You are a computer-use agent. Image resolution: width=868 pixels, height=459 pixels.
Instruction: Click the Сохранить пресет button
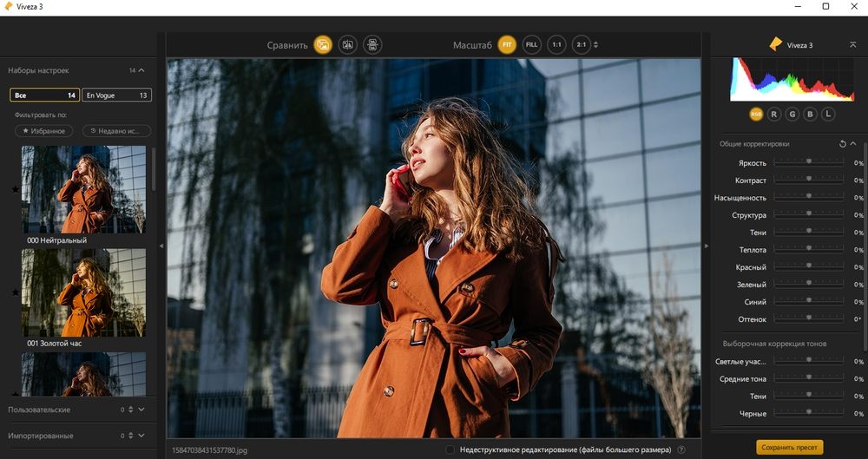pyautogui.click(x=788, y=448)
